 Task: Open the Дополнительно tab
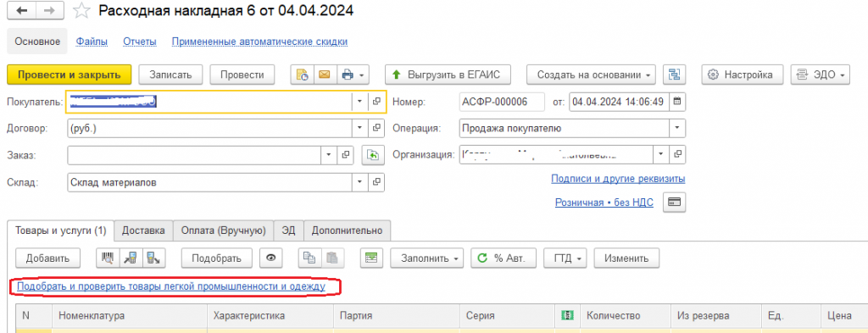[x=347, y=230]
